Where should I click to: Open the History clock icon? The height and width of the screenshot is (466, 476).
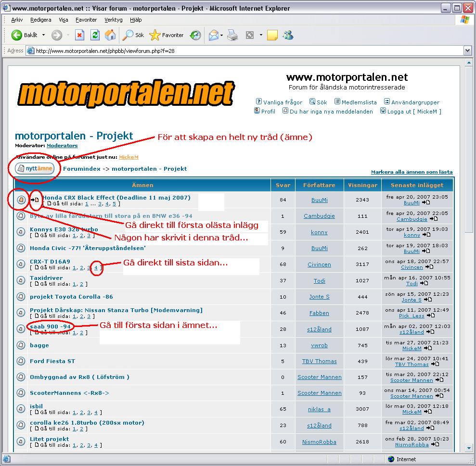coord(195,35)
